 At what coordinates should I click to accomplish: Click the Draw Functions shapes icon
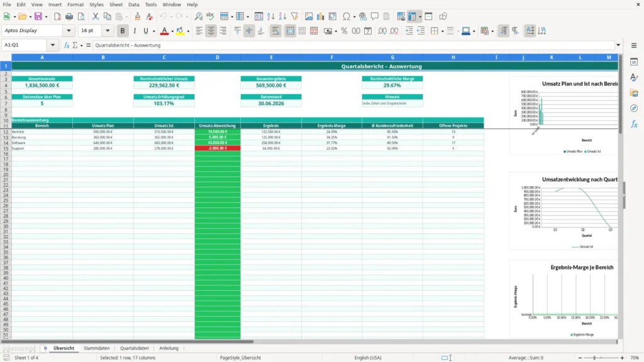coord(443,16)
